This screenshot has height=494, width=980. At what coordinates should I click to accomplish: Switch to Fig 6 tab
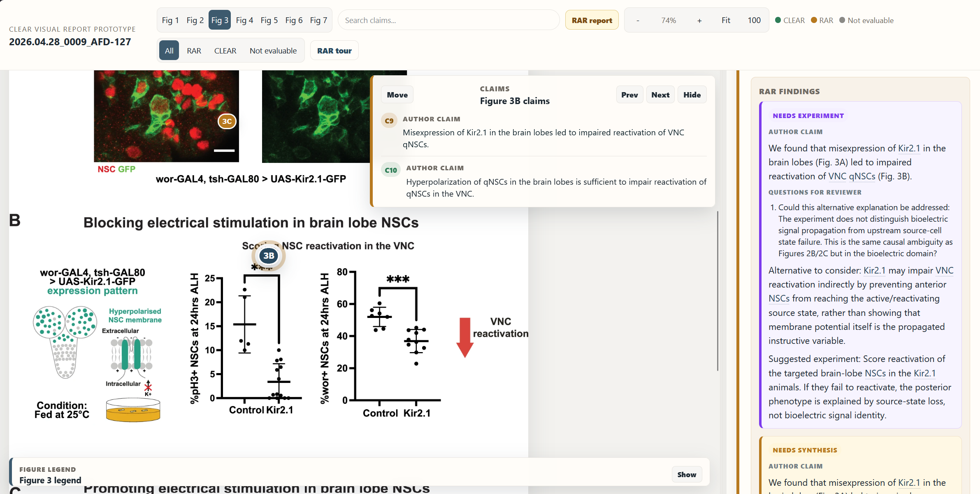pos(294,20)
